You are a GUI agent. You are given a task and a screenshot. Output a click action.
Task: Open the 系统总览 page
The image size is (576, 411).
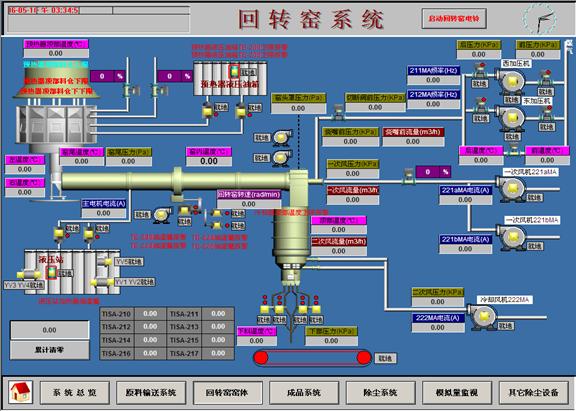click(x=75, y=393)
